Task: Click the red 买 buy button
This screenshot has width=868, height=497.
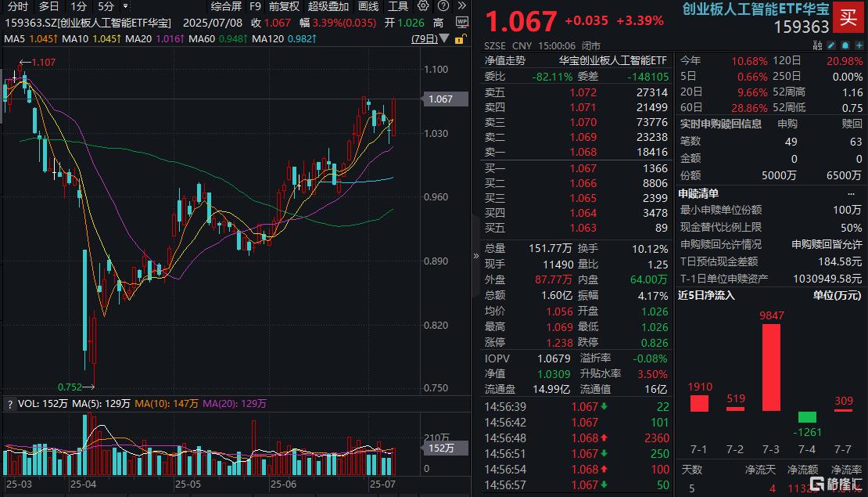Action: pos(848,17)
